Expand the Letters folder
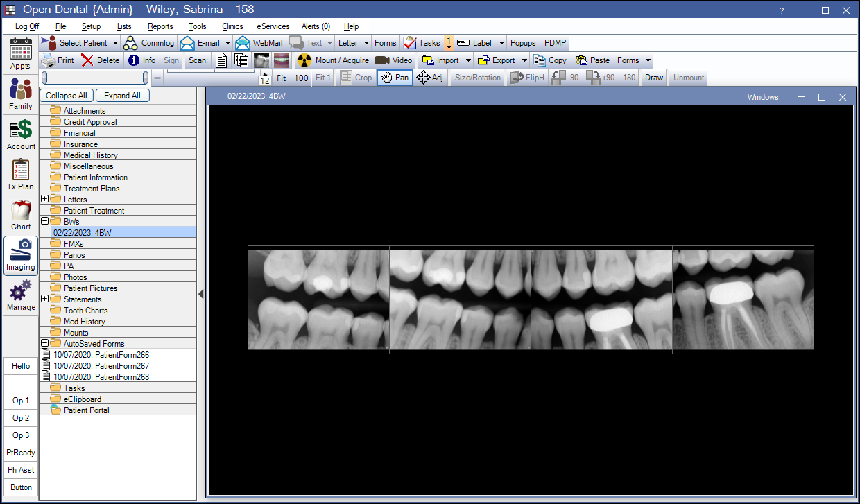860x504 pixels. 44,199
